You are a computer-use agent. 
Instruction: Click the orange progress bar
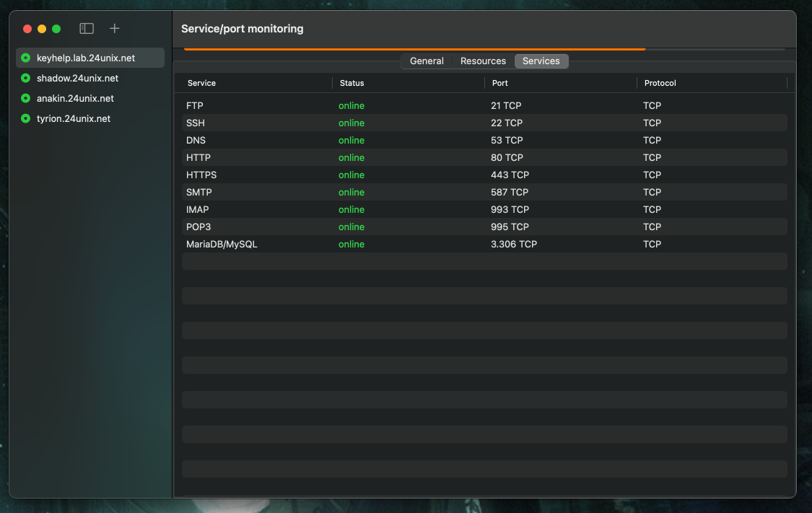(414, 49)
